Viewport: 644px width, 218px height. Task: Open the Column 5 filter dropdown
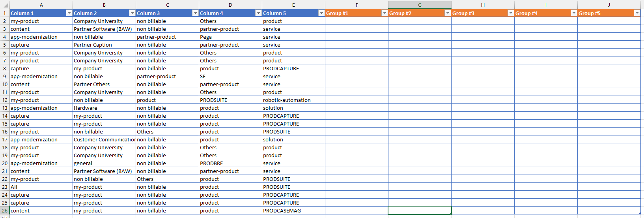point(321,13)
